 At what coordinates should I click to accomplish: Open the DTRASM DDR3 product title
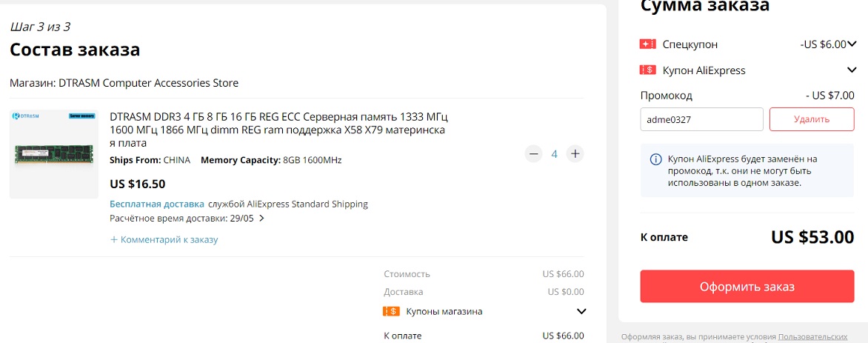coord(278,130)
